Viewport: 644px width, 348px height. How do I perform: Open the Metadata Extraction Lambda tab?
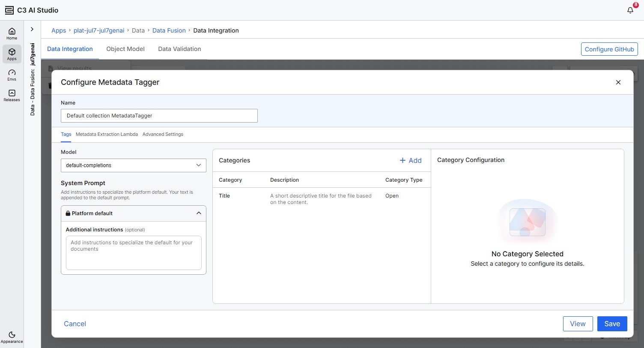[x=107, y=134]
